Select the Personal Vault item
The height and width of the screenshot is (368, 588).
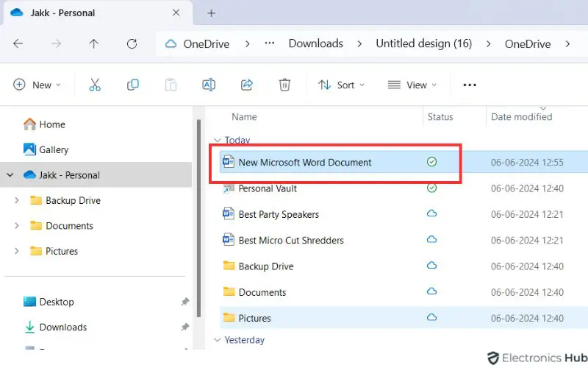268,188
